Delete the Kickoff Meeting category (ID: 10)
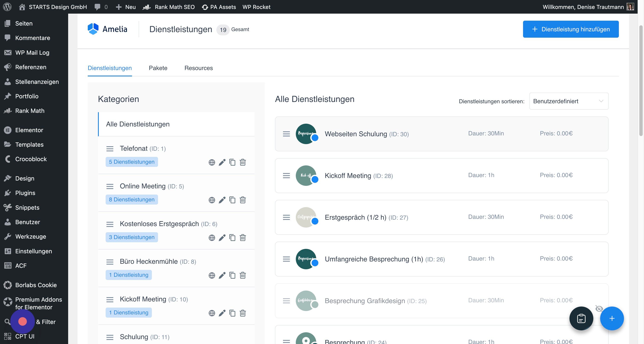 point(243,313)
